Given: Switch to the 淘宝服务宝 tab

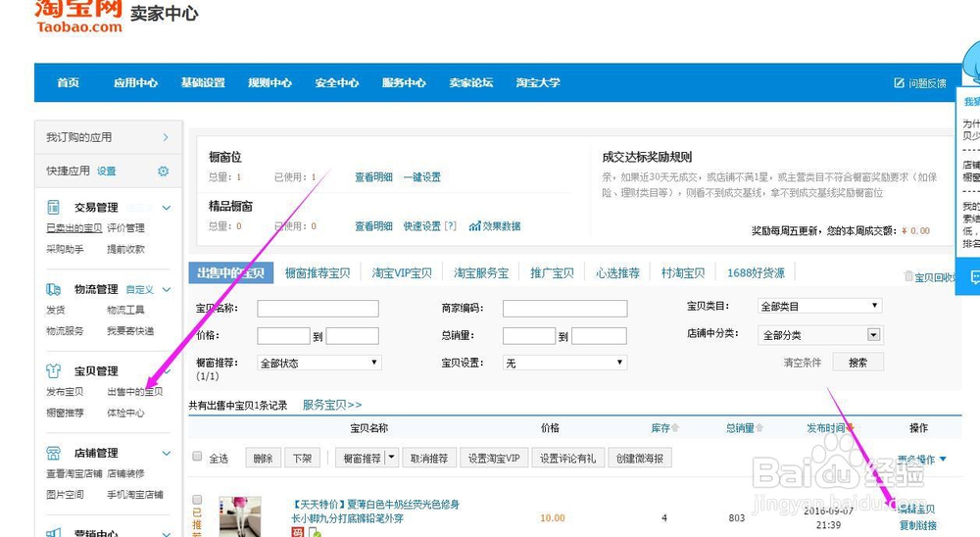Looking at the screenshot, I should [481, 273].
